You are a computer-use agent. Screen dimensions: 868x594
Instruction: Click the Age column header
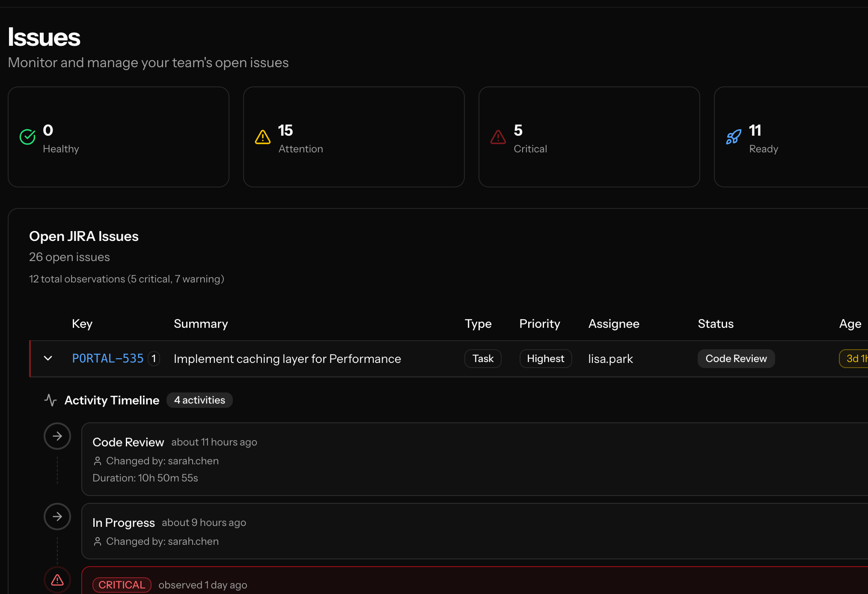click(850, 324)
